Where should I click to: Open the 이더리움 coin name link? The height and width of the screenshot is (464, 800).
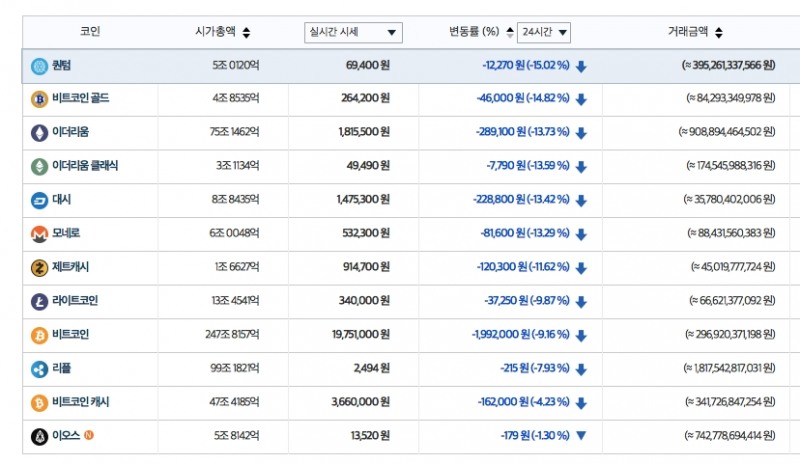tap(70, 132)
